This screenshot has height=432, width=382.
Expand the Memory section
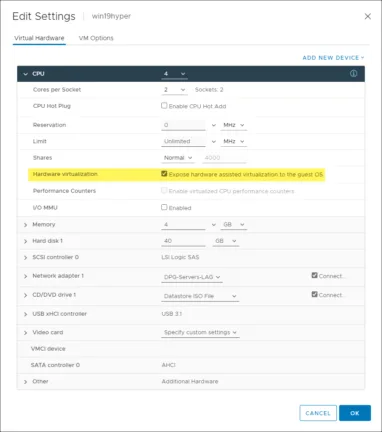tap(26, 225)
